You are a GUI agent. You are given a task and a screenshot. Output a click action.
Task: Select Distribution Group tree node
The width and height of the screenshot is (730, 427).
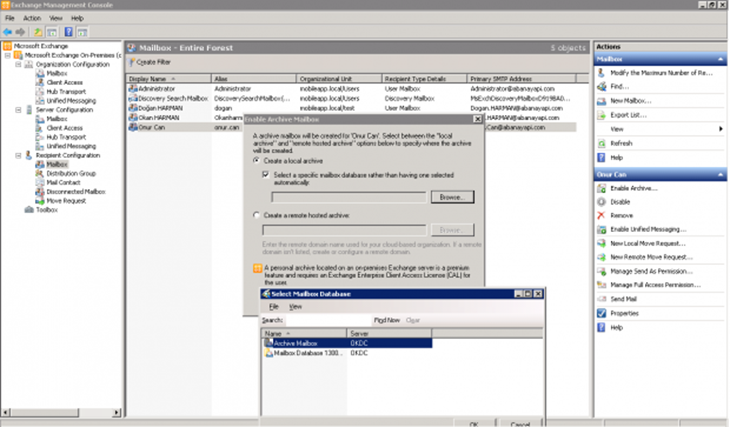(71, 173)
